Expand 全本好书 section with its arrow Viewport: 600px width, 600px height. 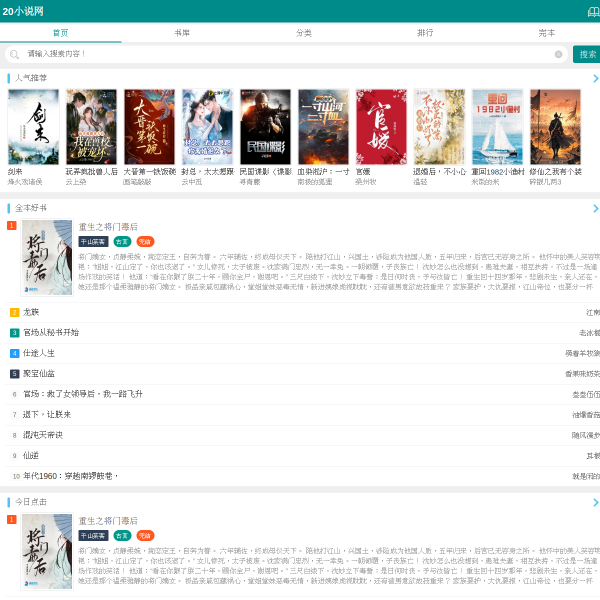595,209
